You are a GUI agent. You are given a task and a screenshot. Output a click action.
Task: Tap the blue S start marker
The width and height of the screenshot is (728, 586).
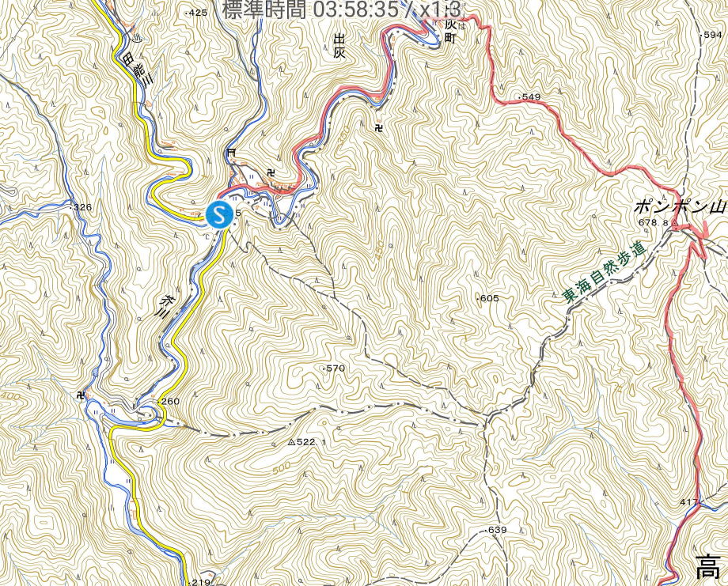click(220, 214)
